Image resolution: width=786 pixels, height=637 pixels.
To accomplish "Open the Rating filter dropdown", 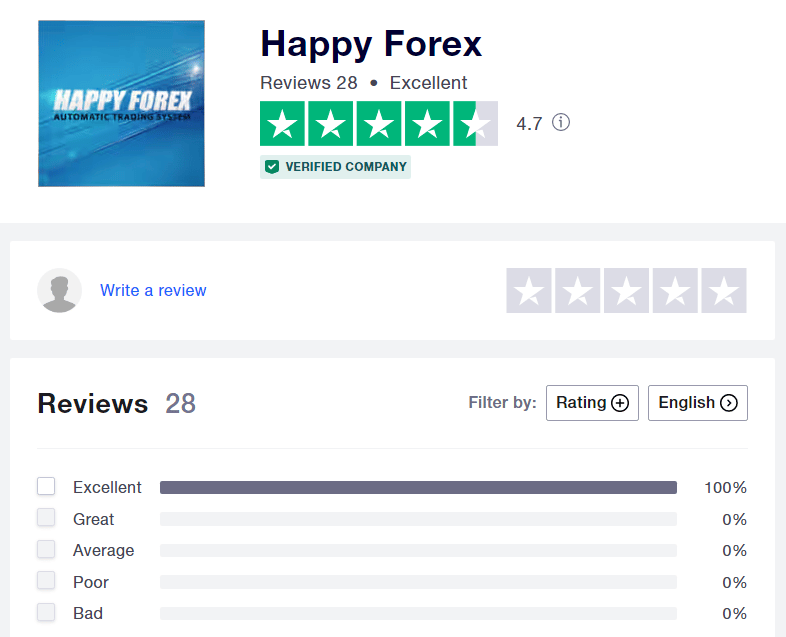I will pos(592,403).
